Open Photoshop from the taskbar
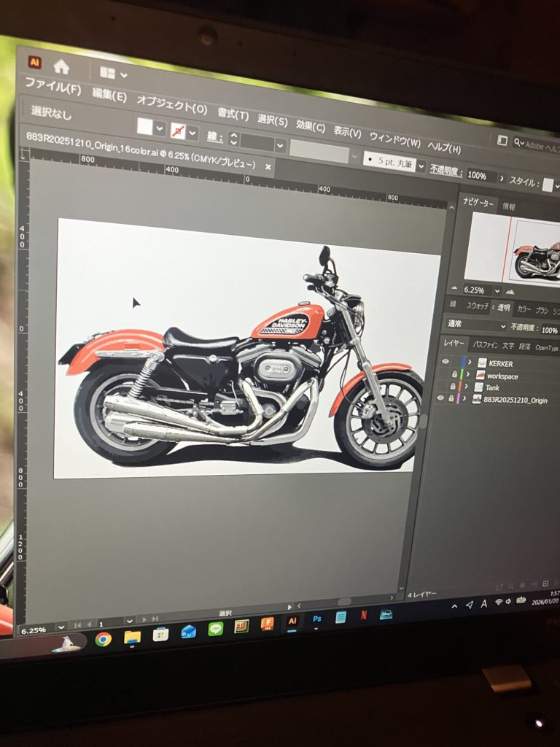The height and width of the screenshot is (747, 560). click(x=317, y=619)
